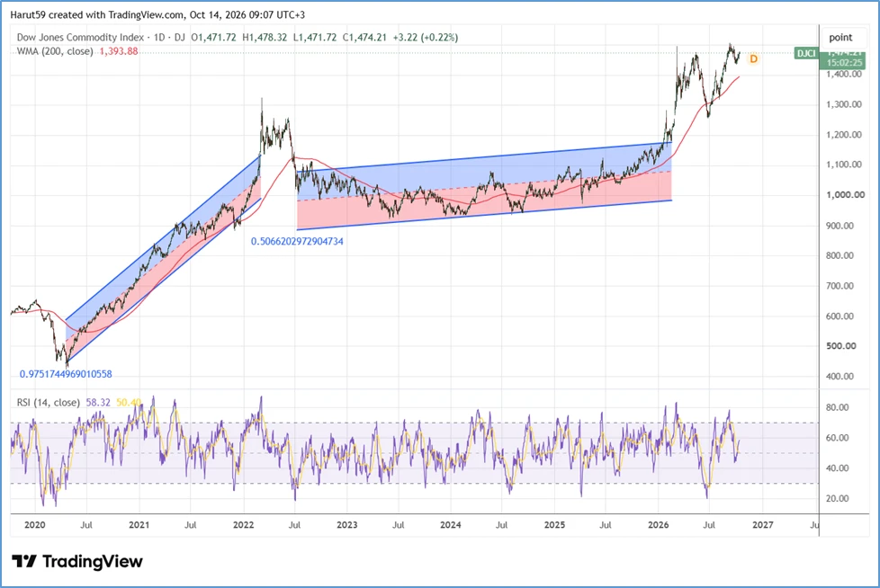Click the "1,300.00" price axis label
This screenshot has width=880, height=588.
843,104
